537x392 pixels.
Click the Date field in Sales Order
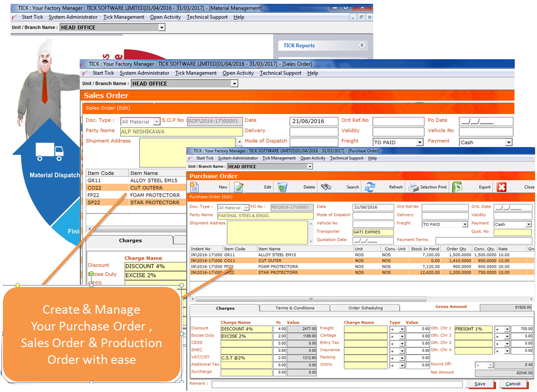[x=314, y=121]
